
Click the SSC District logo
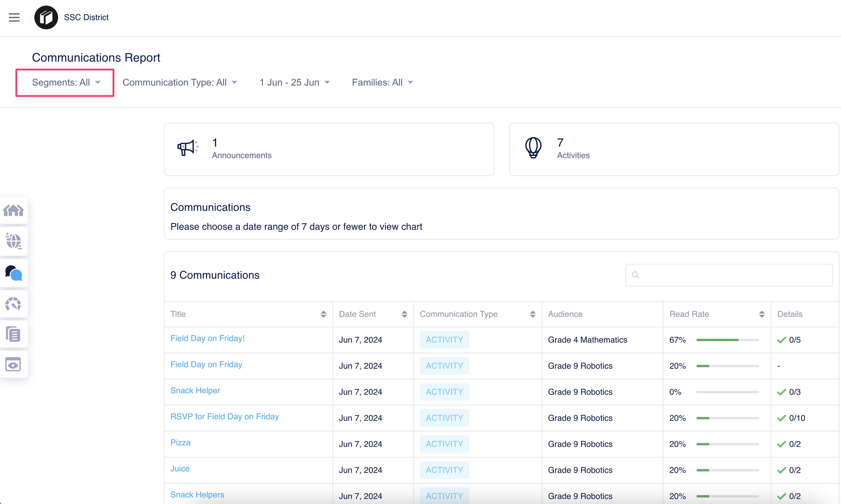click(x=46, y=17)
